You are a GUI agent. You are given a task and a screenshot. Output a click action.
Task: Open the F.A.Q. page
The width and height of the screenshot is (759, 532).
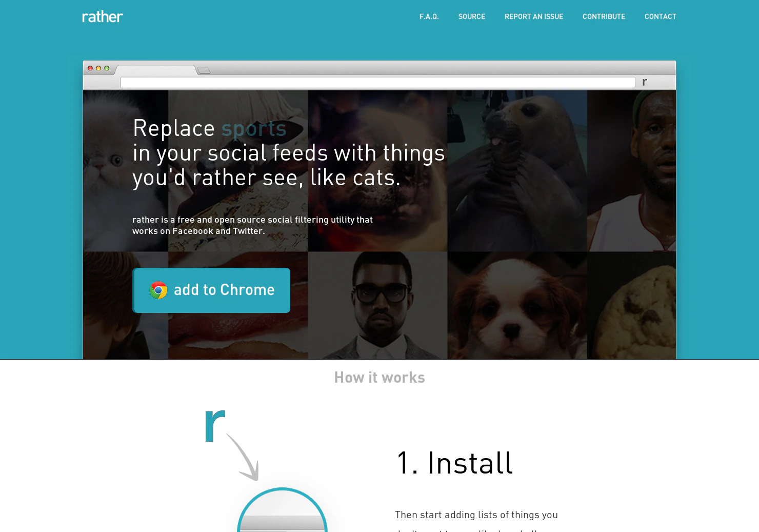pos(429,17)
